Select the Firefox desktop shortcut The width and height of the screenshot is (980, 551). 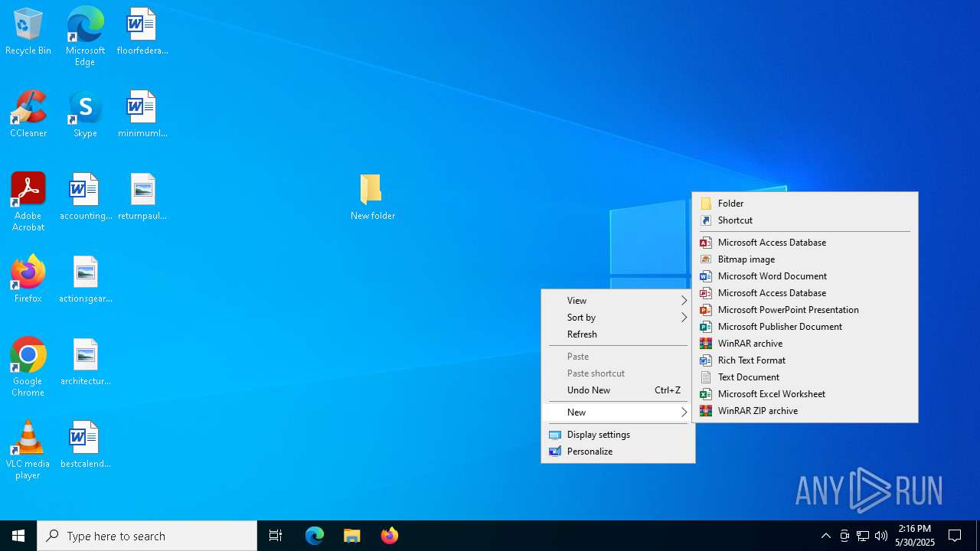[x=28, y=280]
